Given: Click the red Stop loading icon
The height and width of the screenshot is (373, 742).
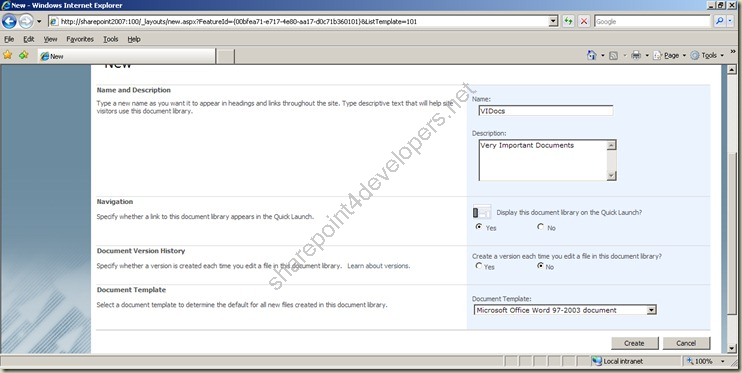Looking at the screenshot, I should tap(584, 21).
